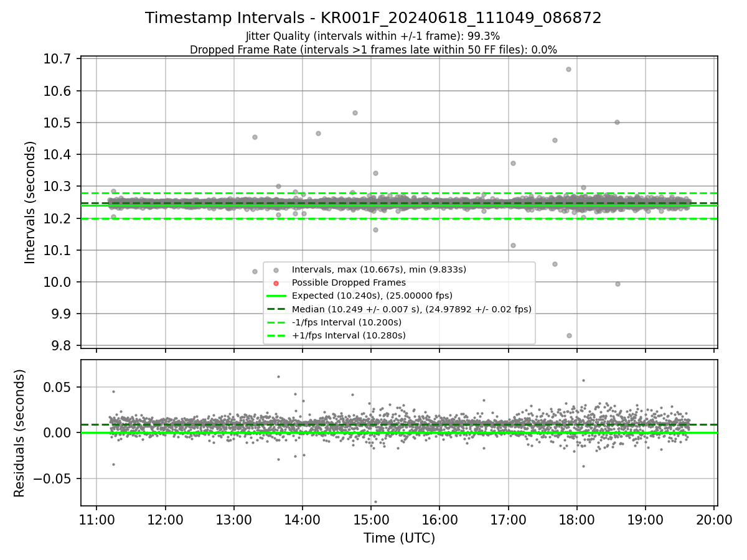This screenshot has width=747, height=560.
Task: Click the legend entry "Intervals, max (10.667s), min (9.833s)"
Action: click(x=379, y=269)
